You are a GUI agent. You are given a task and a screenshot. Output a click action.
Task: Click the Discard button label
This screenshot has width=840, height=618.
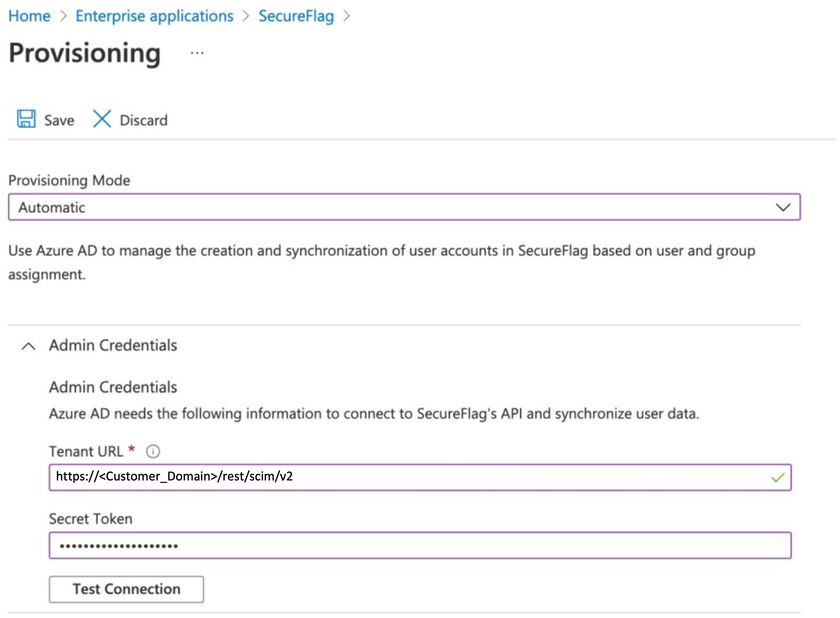144,120
